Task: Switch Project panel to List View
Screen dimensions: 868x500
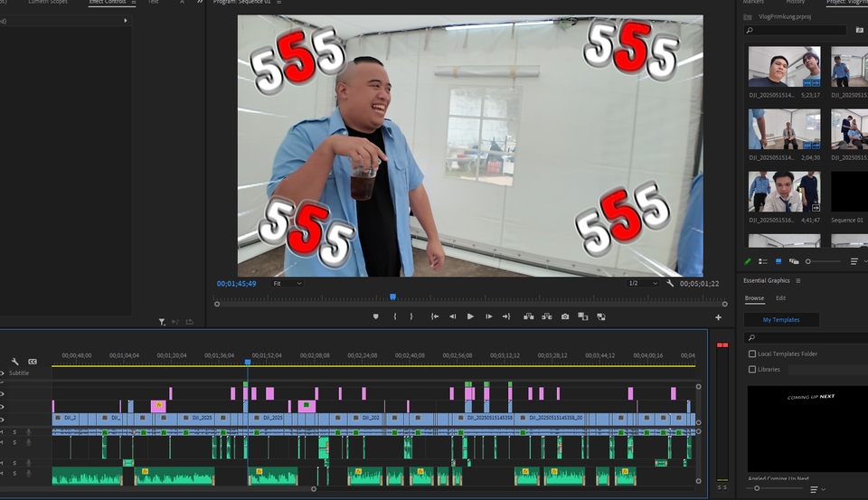Action: [762, 261]
